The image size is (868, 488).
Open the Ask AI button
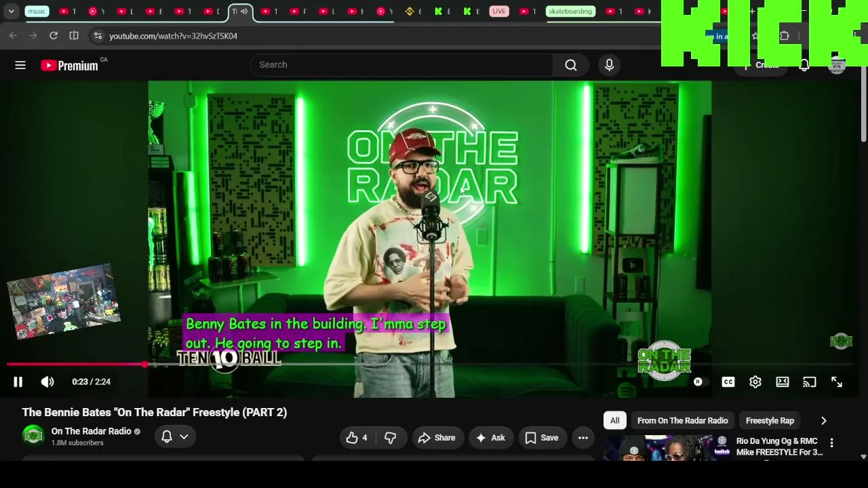(x=492, y=438)
